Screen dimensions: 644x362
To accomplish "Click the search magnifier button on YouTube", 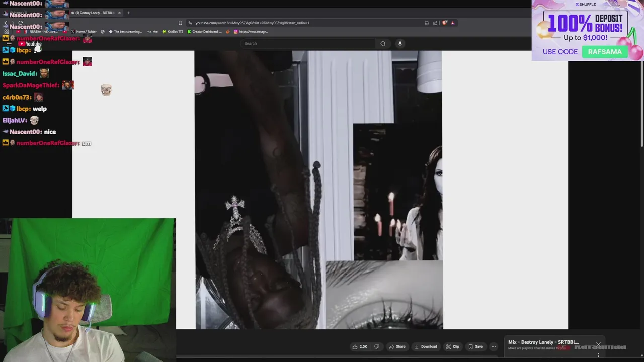I will coord(383,44).
